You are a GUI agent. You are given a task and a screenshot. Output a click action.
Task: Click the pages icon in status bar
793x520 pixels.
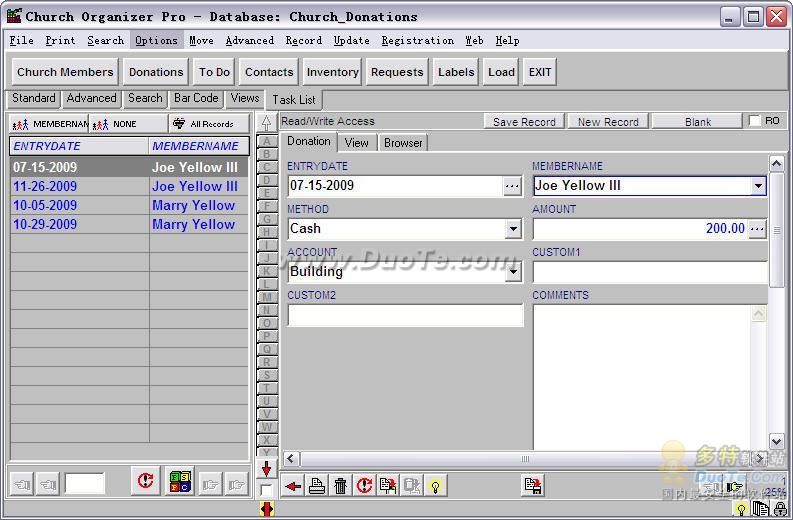pyautogui.click(x=760, y=509)
